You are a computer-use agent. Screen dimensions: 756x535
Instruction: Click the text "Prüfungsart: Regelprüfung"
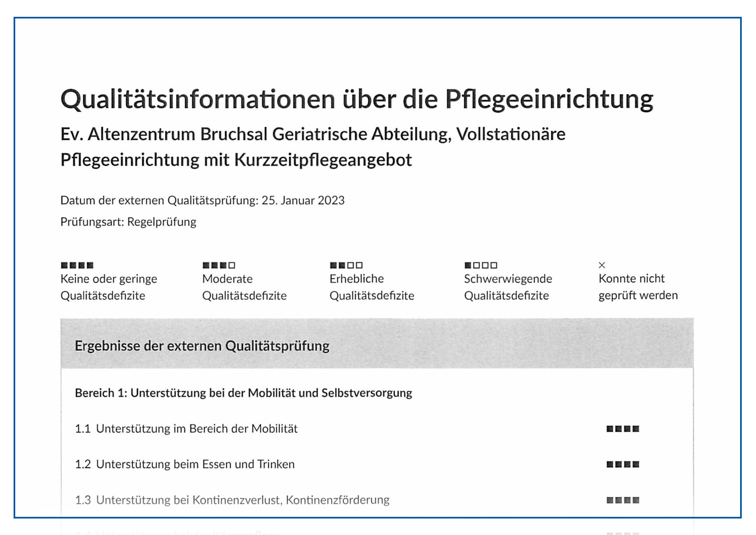click(x=128, y=222)
